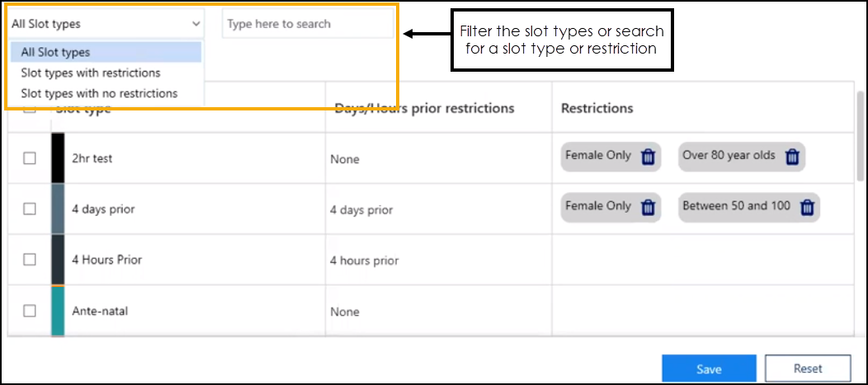This screenshot has height=385, width=868.
Task: Select the 4 days prior checkbox
Action: pos(30,209)
